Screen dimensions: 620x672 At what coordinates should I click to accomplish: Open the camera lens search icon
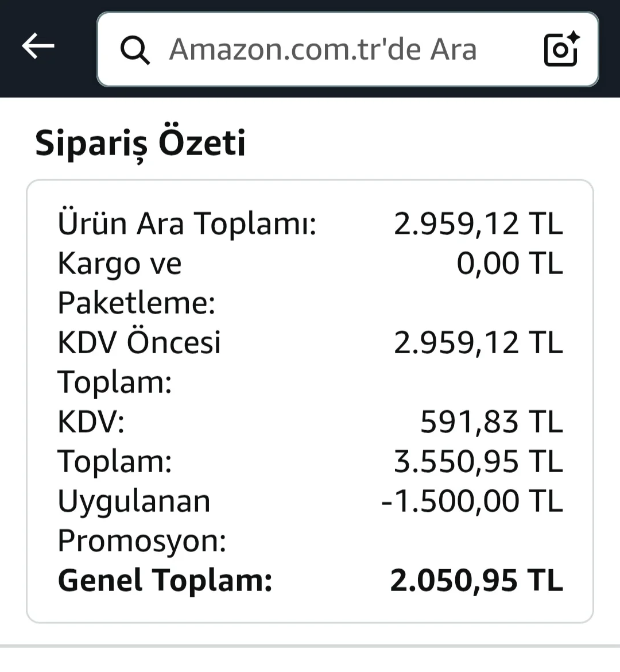(561, 49)
